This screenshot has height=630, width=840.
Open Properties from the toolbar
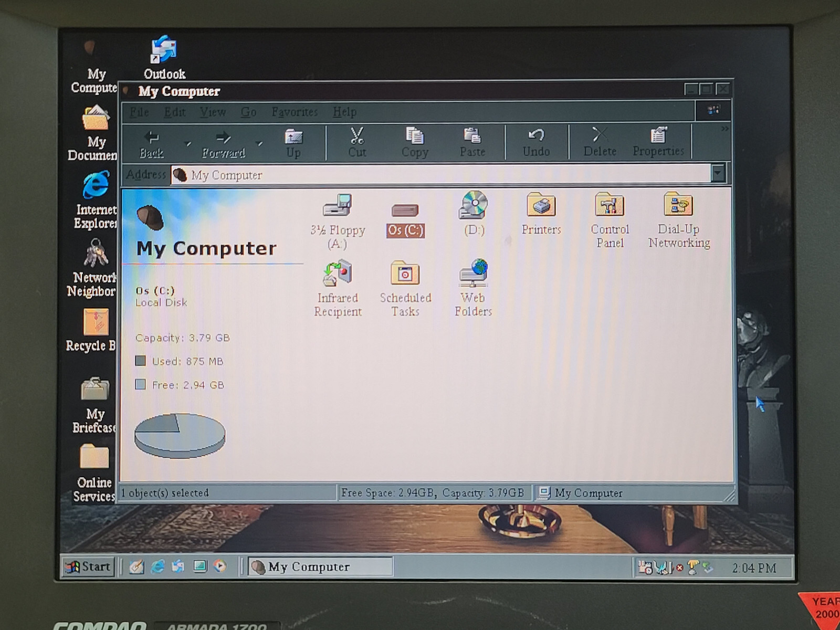tap(658, 142)
